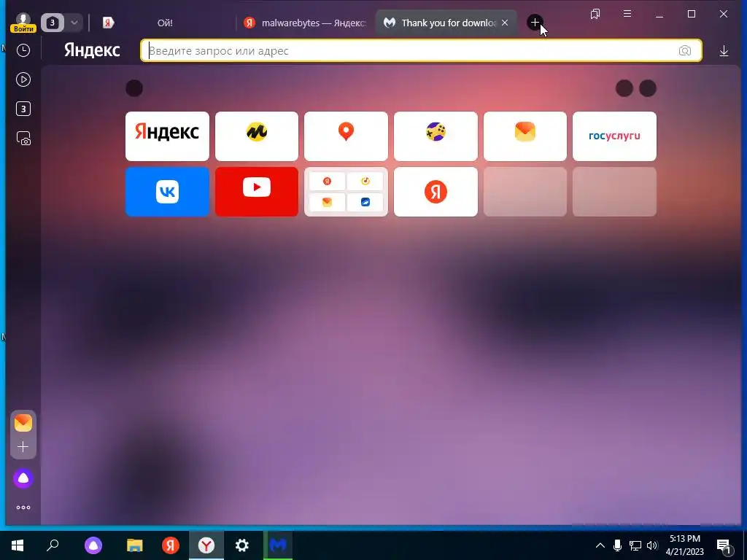Open Yandex Mail from sidebar panel
The width and height of the screenshot is (747, 560).
pos(23,423)
